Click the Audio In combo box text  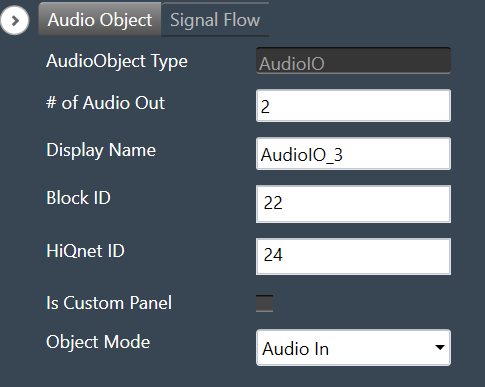click(x=295, y=349)
